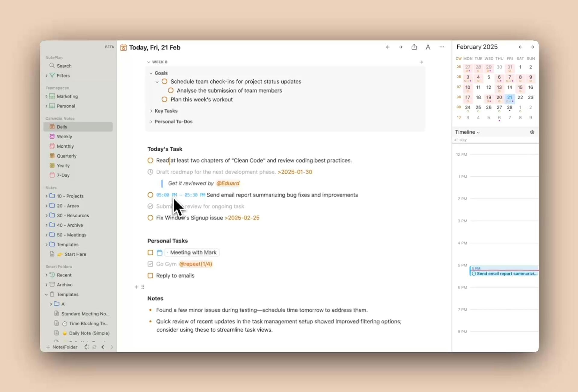This screenshot has height=392, width=578.
Task: Click the share icon in note toolbar
Action: [x=414, y=47]
